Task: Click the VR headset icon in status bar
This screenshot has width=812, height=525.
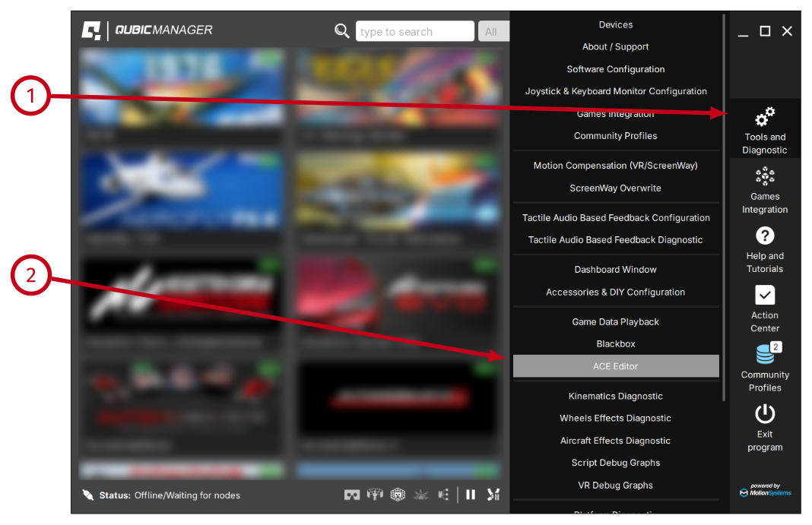Action: pos(352,495)
